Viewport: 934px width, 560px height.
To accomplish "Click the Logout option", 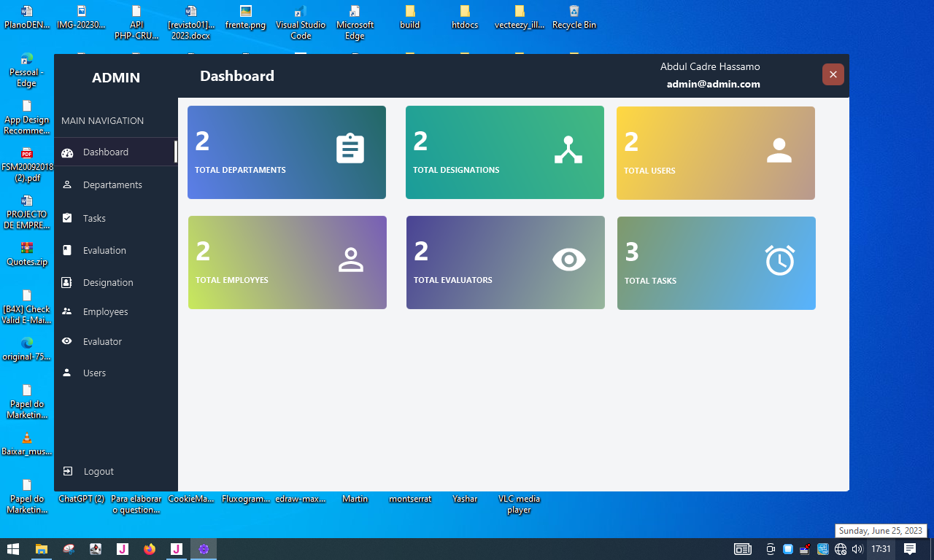I will tap(98, 471).
